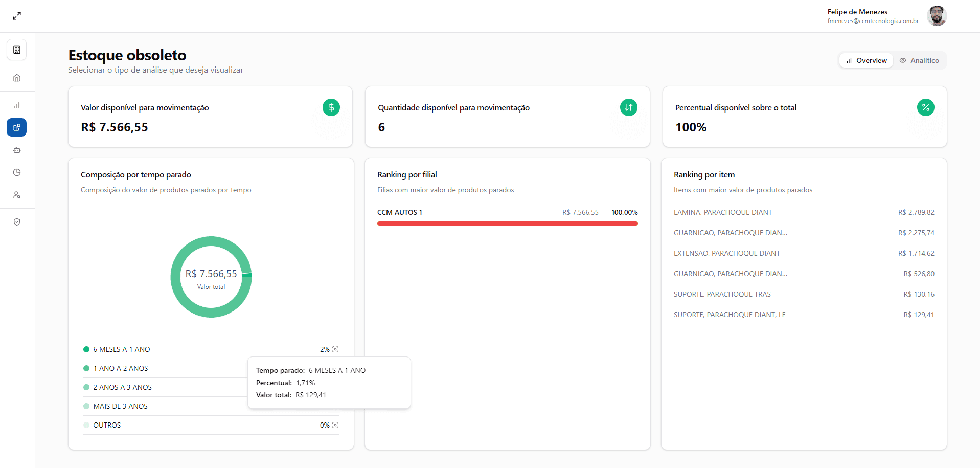The height and width of the screenshot is (468, 980).
Task: Select the shield security icon in sidebar
Action: (17, 222)
